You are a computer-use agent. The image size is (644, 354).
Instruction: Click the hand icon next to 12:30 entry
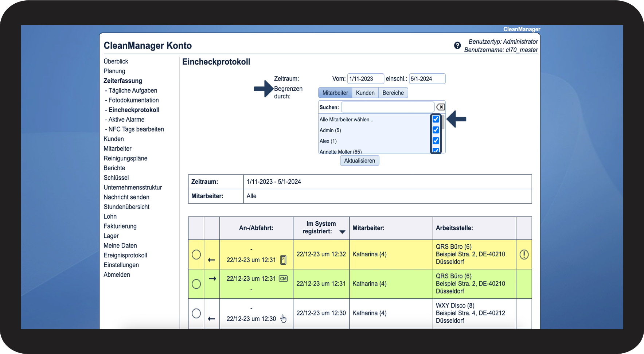point(283,319)
